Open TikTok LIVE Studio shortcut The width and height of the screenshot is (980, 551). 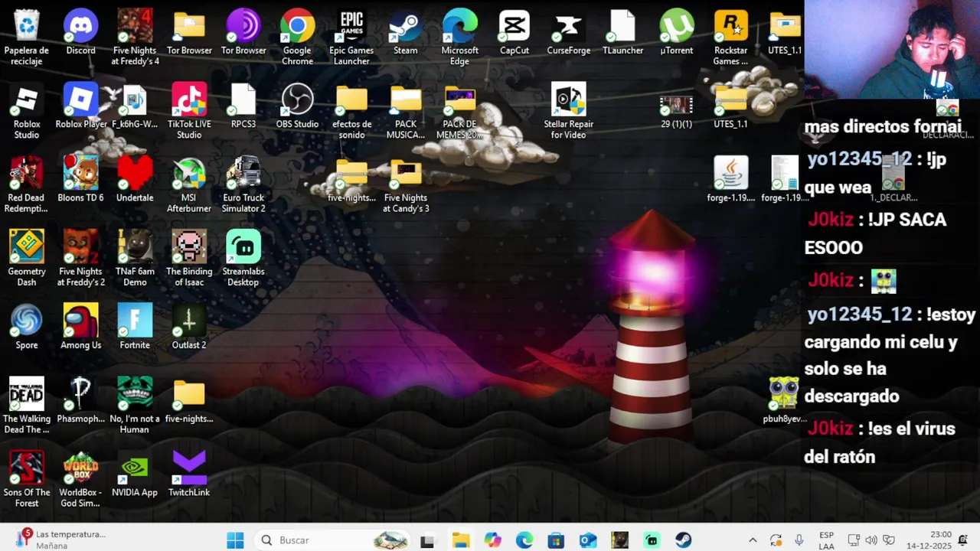click(189, 112)
